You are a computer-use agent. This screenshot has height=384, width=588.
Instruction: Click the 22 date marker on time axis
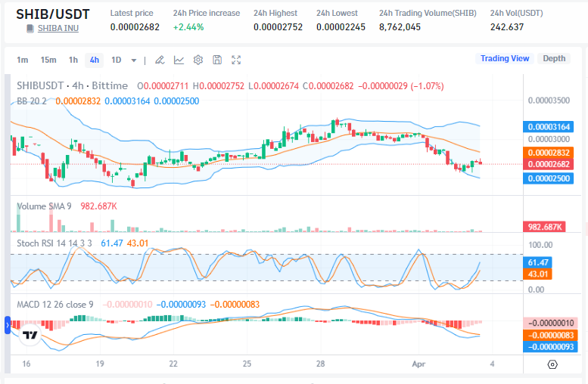pyautogui.click(x=173, y=364)
